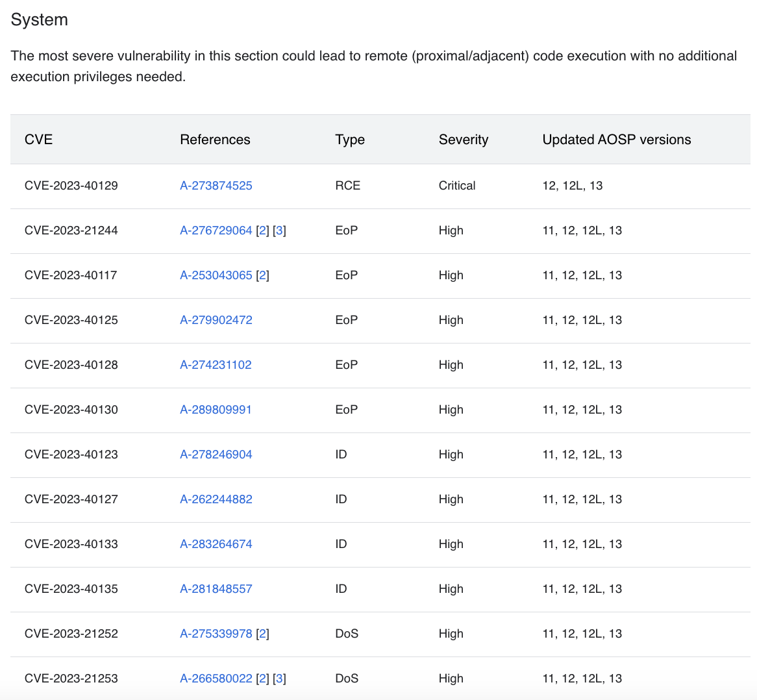The width and height of the screenshot is (757, 700).
Task: Click the Updated AOSP versions header
Action: pos(617,140)
